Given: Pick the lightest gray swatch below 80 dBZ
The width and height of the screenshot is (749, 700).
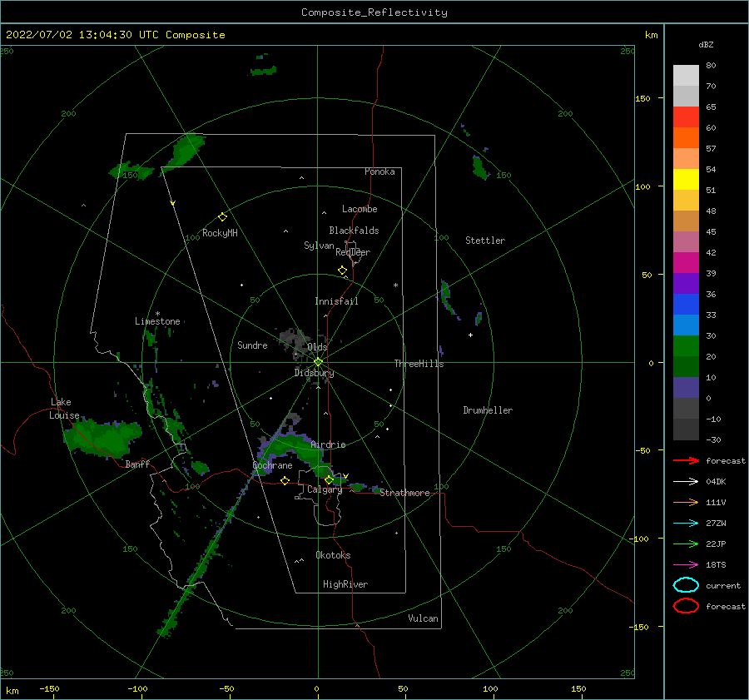Looking at the screenshot, I should click(x=686, y=76).
